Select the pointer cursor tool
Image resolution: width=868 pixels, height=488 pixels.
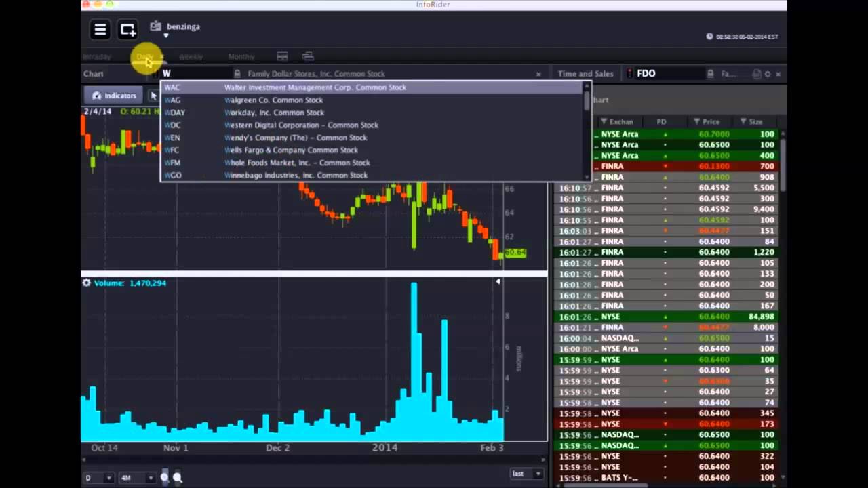click(153, 96)
